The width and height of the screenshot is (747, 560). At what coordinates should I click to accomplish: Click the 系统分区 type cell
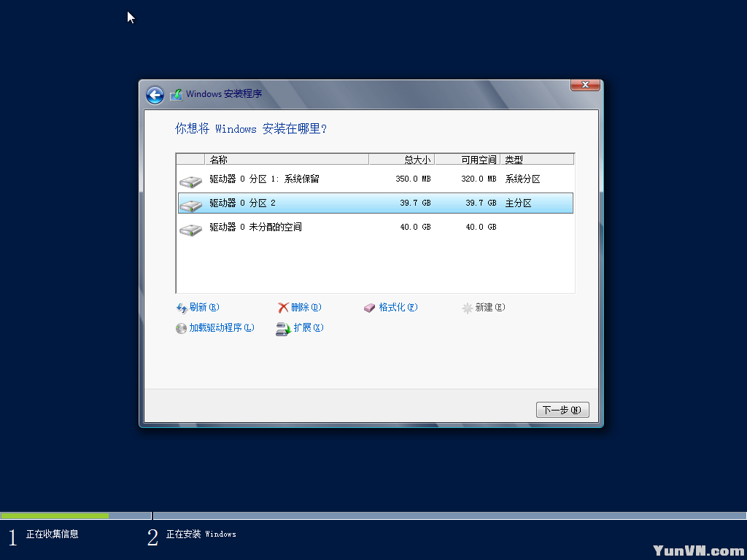(522, 179)
